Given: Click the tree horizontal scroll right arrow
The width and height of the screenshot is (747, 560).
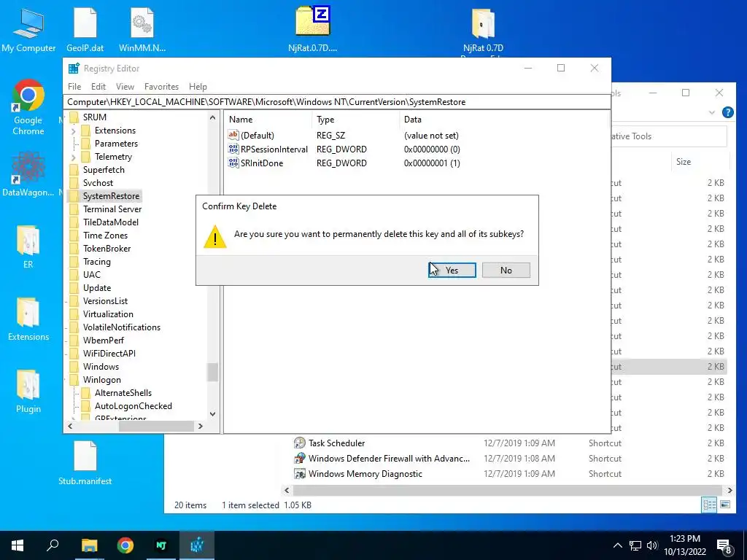Looking at the screenshot, I should [201, 426].
